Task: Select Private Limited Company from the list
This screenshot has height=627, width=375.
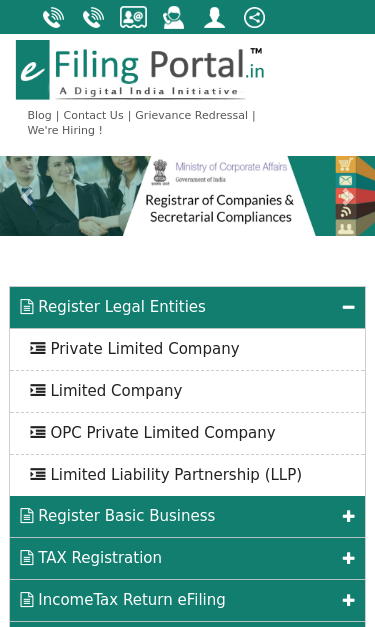Action: [x=188, y=349]
